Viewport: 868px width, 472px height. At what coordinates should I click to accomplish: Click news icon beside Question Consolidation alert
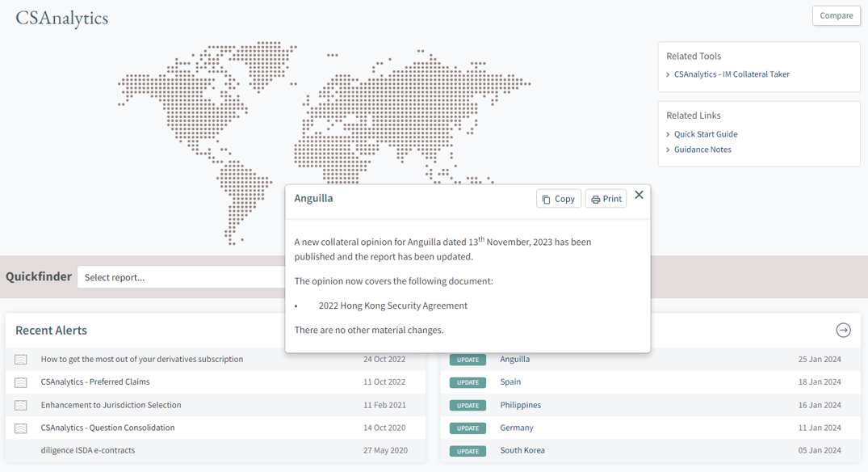point(21,428)
